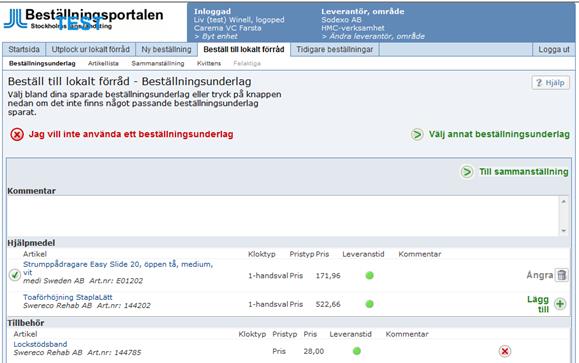Viewport: 579px width, 363px height.
Task: Click green delivery status dot for Strumppådragare
Action: click(x=369, y=275)
